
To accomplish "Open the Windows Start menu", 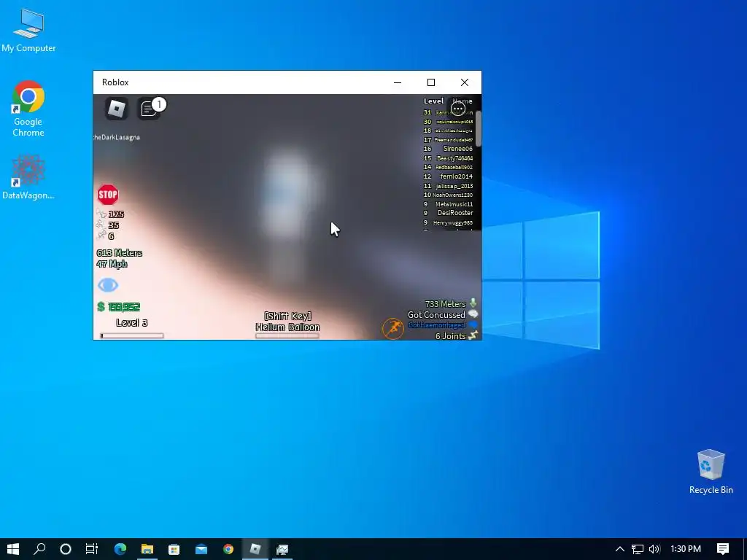I will 13,549.
